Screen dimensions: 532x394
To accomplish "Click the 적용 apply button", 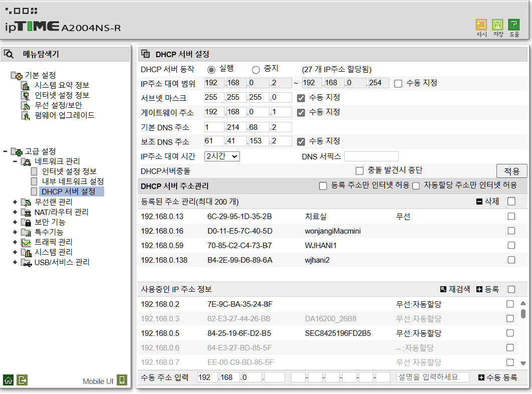I will (511, 171).
